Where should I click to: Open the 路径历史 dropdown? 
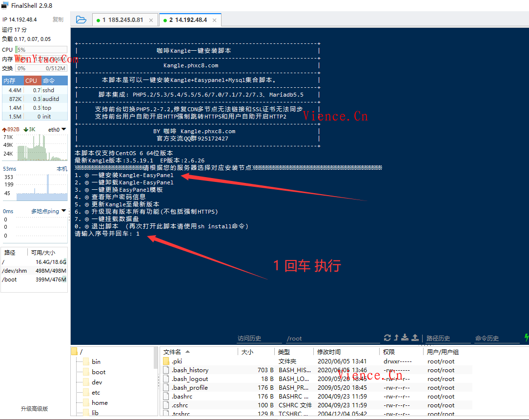(x=448, y=339)
